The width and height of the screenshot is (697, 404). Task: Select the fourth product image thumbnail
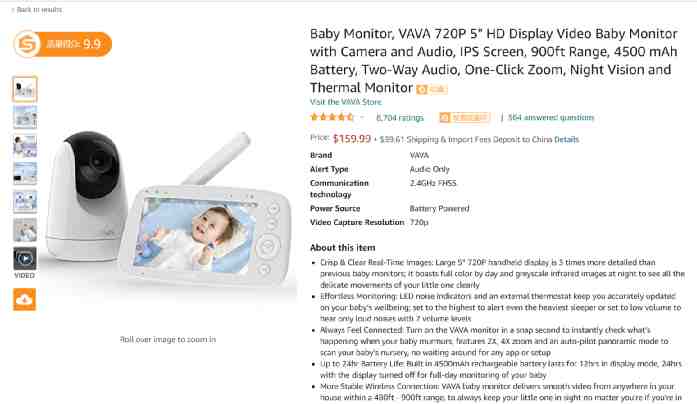point(25,174)
